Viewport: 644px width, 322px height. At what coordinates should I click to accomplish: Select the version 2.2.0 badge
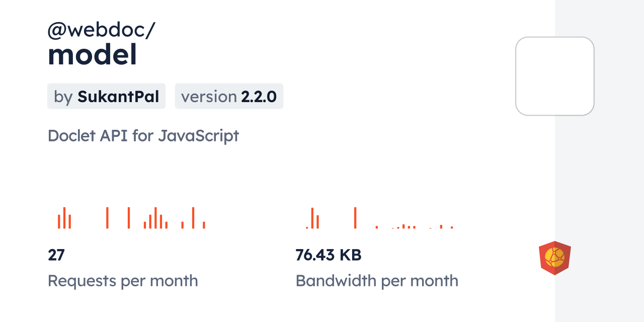229,96
